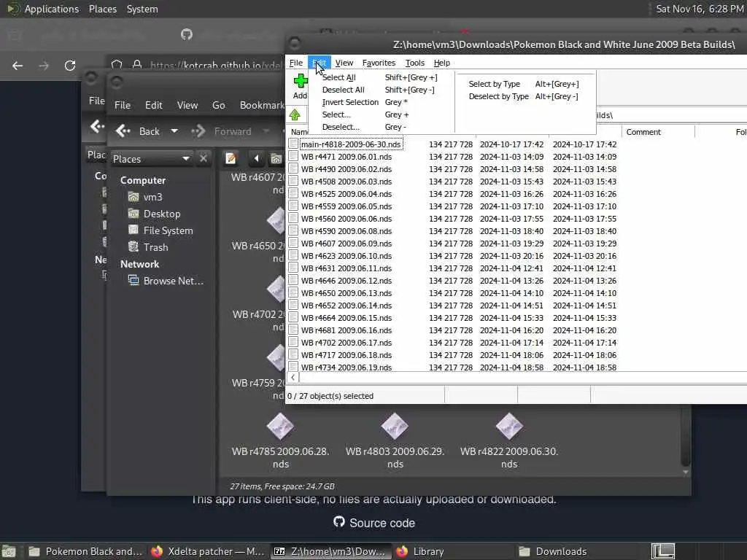Close the Places sidebar with the X
Viewport: 747px width, 560px height.
click(x=204, y=158)
